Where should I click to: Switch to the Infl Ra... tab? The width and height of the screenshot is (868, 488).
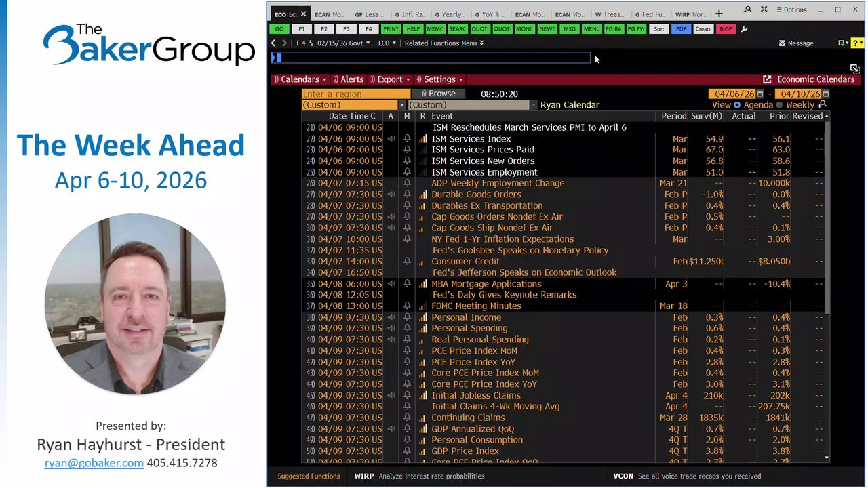pyautogui.click(x=410, y=14)
